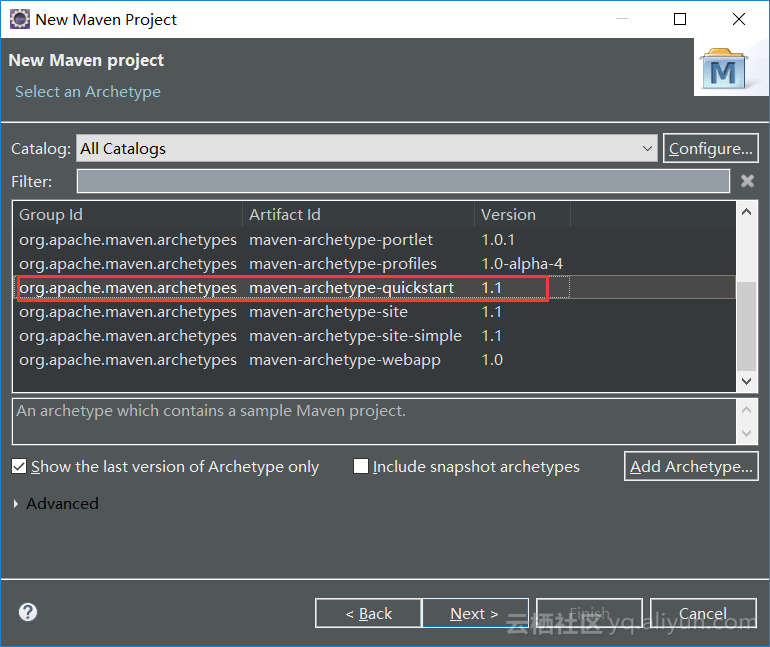770x647 pixels.
Task: Clear the filter with the X icon
Action: point(747,181)
